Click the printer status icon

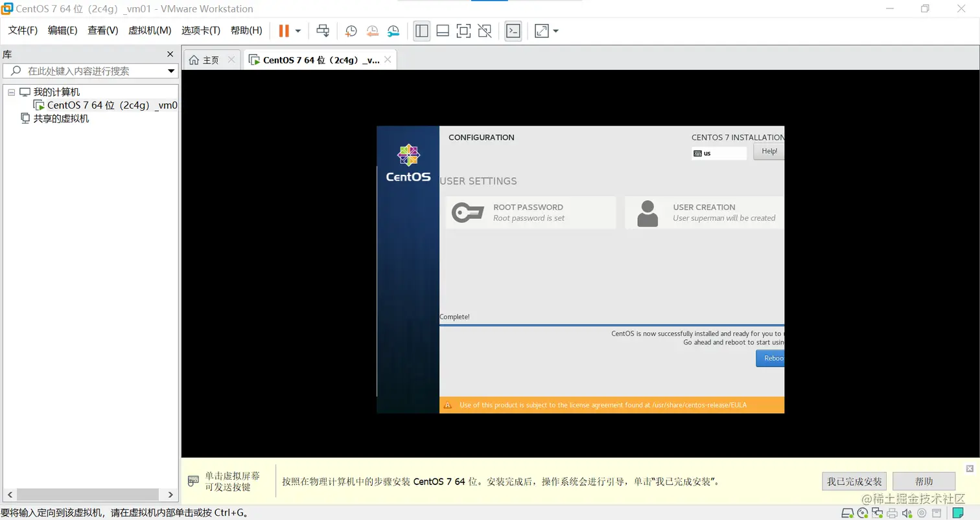pyautogui.click(x=892, y=514)
